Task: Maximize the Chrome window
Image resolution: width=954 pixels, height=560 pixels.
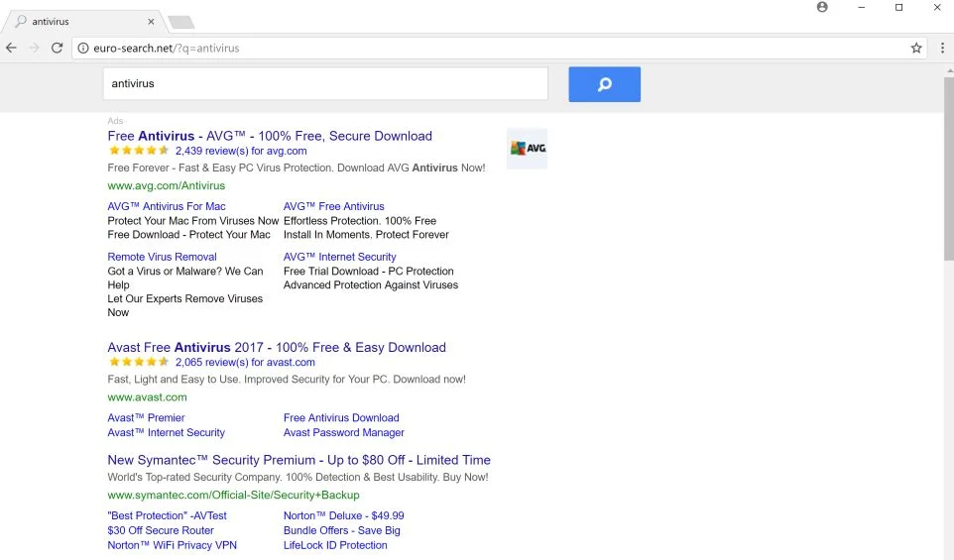Action: pos(898,7)
